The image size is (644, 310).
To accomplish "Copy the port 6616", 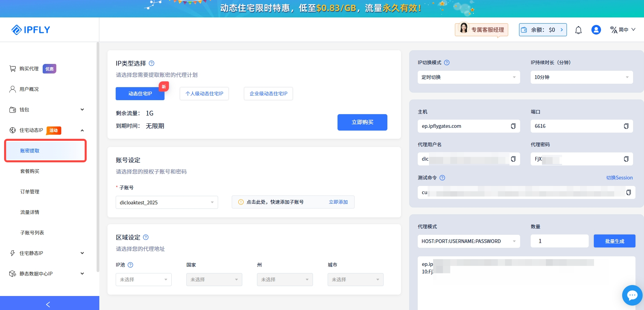I will click(x=626, y=126).
